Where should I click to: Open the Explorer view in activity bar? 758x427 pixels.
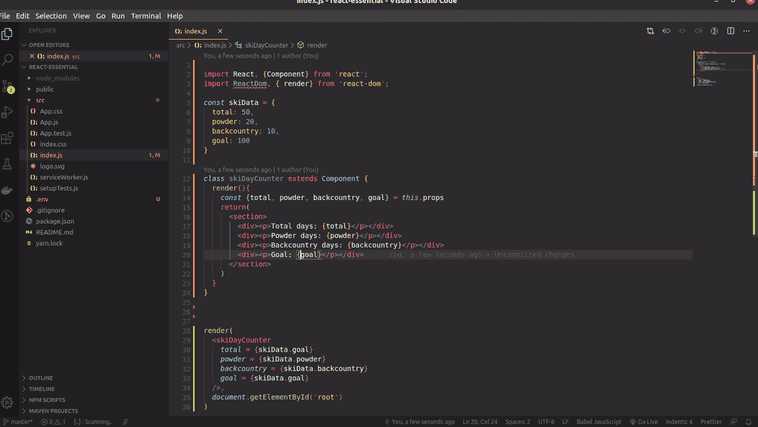pos(7,34)
